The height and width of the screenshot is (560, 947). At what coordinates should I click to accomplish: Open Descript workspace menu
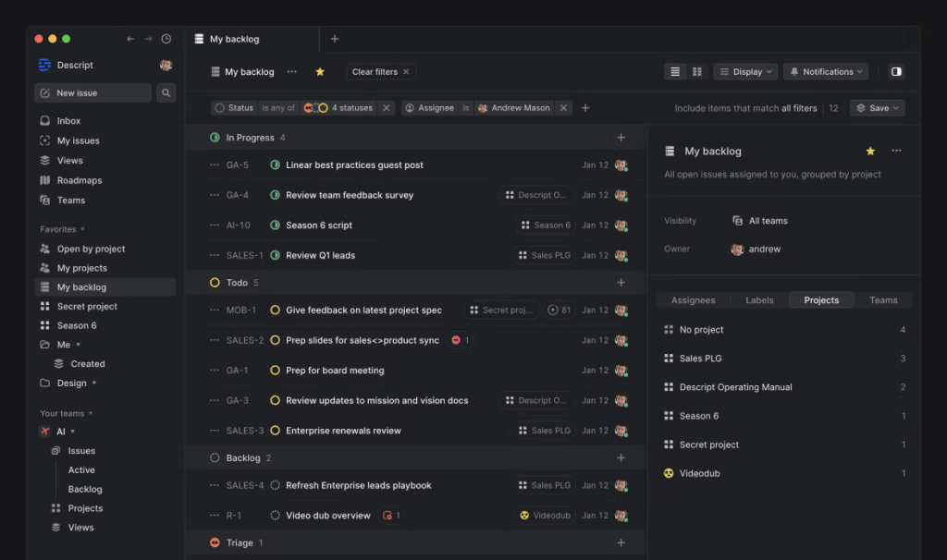[67, 65]
